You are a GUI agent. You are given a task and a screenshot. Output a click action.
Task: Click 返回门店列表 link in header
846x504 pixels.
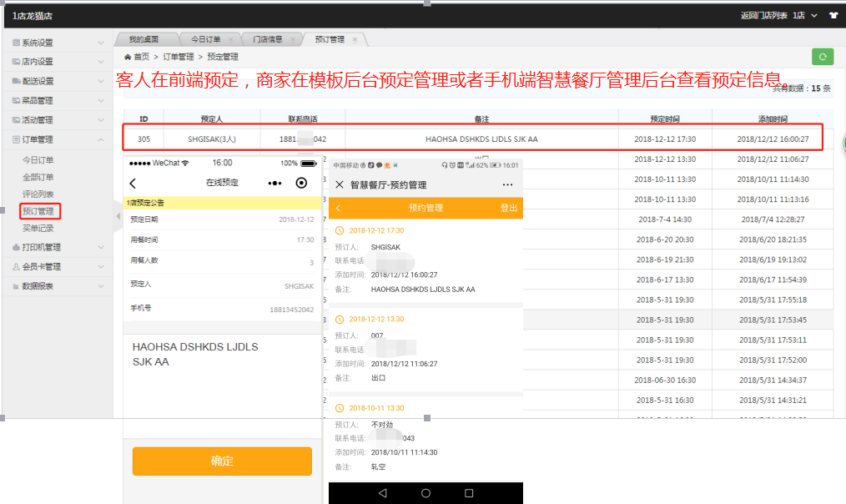pos(763,16)
